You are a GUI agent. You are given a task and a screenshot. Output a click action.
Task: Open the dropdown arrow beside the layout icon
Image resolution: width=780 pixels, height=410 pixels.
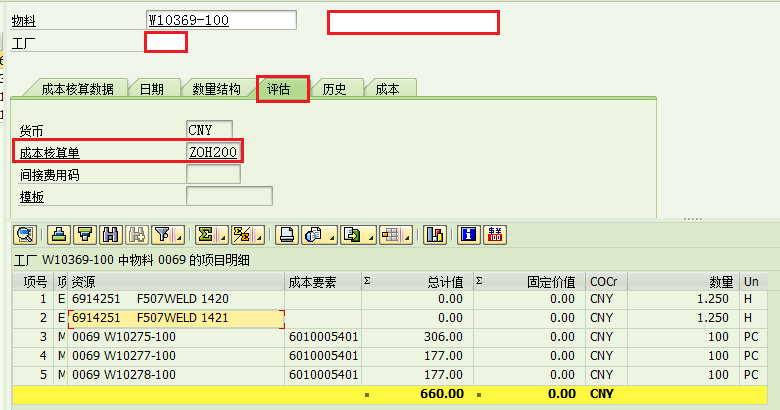pos(407,234)
